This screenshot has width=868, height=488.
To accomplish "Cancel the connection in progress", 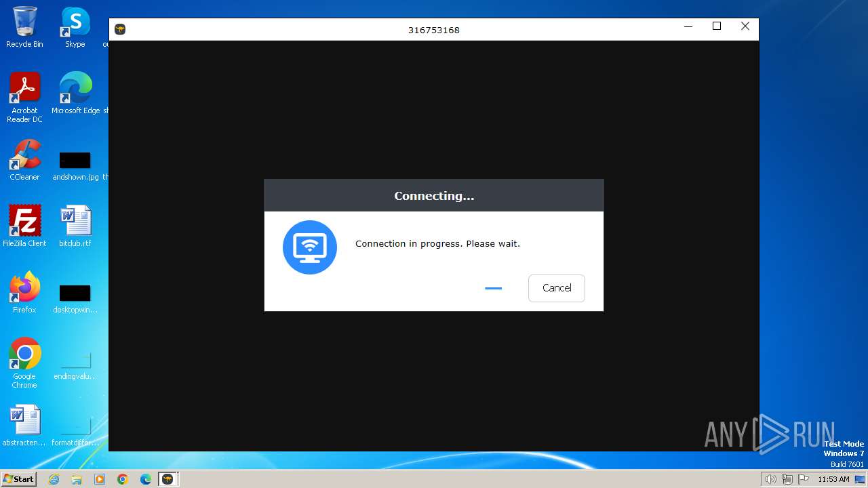I will (556, 288).
